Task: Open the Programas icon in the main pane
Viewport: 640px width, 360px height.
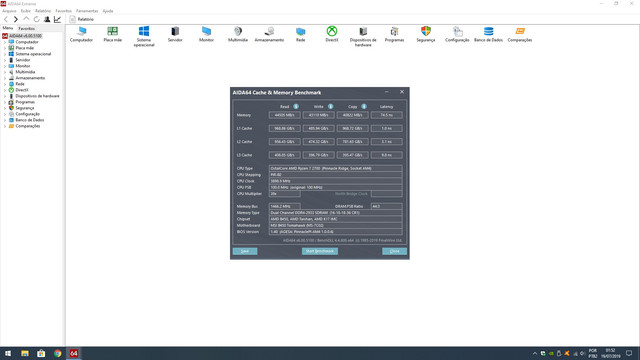Action: [394, 34]
